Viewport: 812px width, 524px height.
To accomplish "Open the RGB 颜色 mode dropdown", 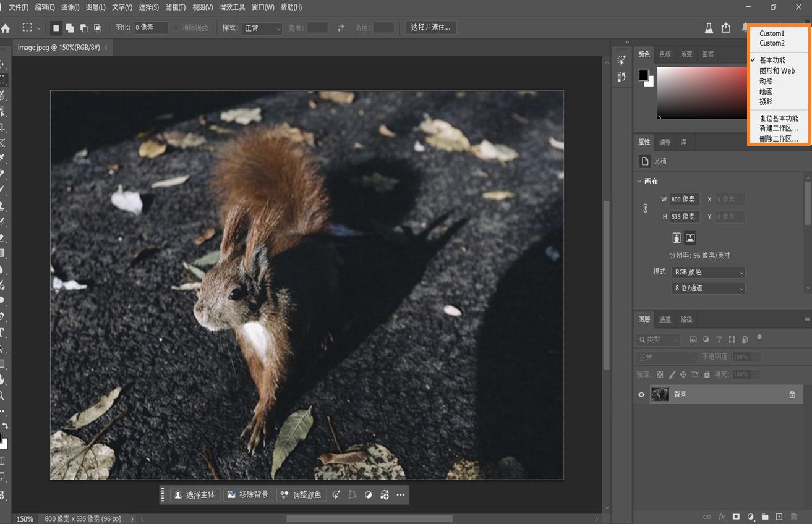I will point(708,273).
